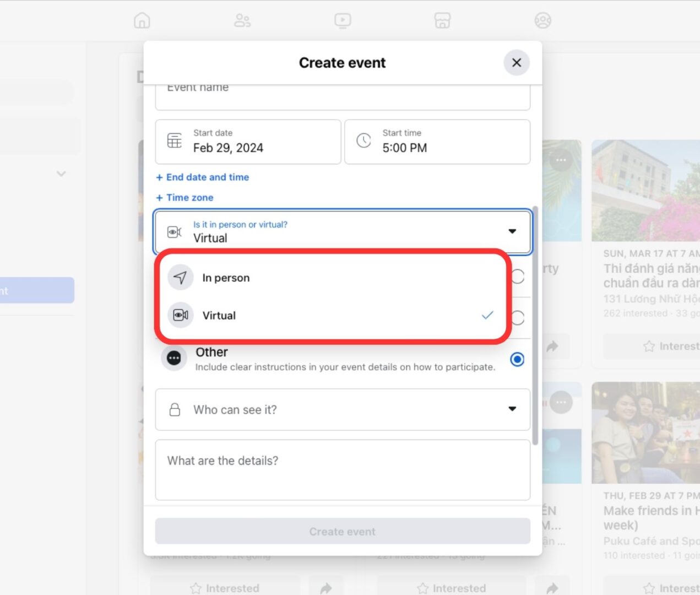The image size is (700, 595).
Task: Click the calendar icon in Start date
Action: pyautogui.click(x=175, y=141)
